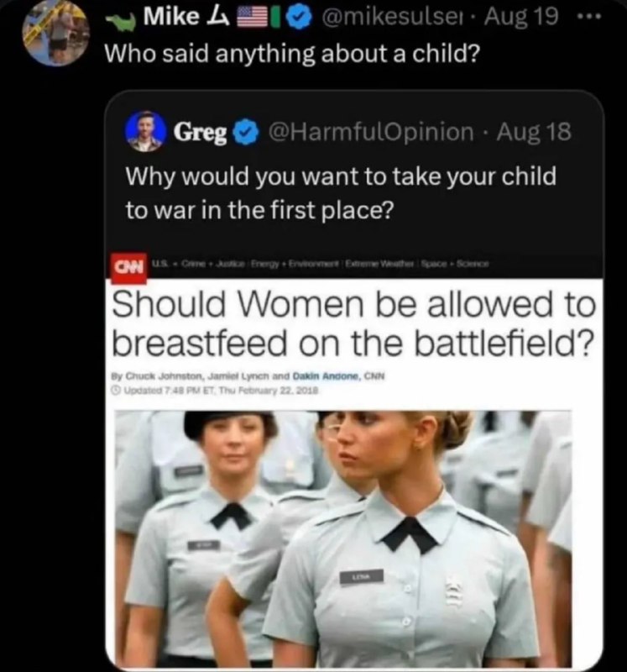Click the Greg display name

click(200, 133)
